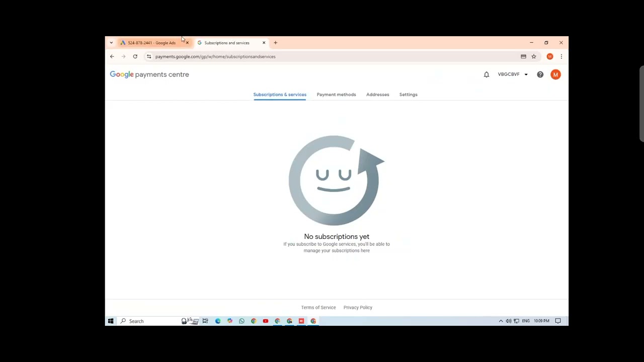Screen dimensions: 644x362
Task: Open the 10:09 PM clock flyout
Action: (541, 321)
